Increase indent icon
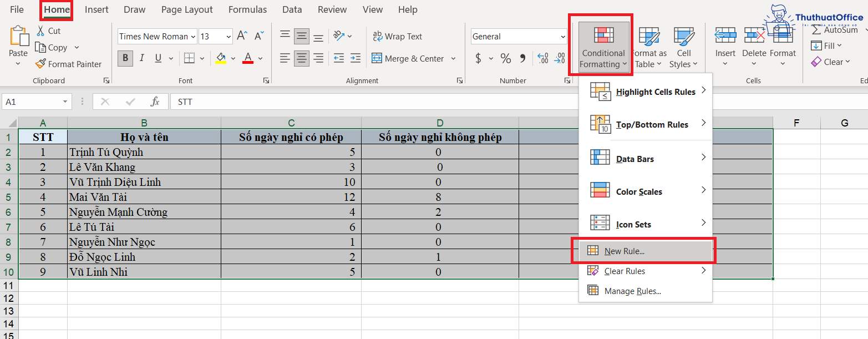This screenshot has height=339, width=868. pyautogui.click(x=356, y=58)
